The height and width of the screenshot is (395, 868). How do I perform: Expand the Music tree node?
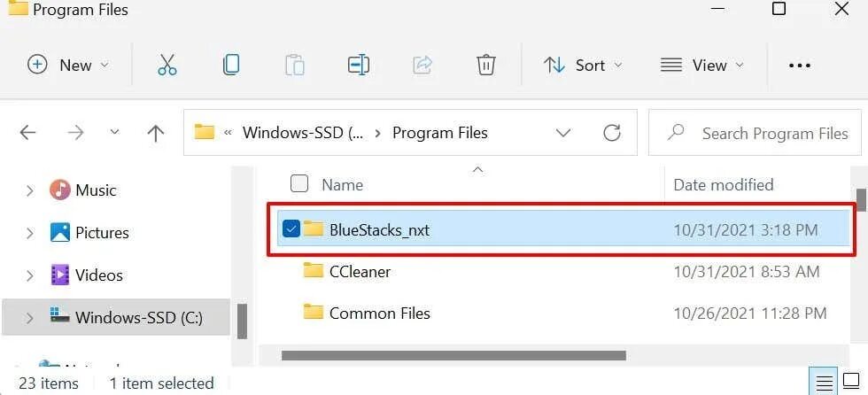point(30,190)
